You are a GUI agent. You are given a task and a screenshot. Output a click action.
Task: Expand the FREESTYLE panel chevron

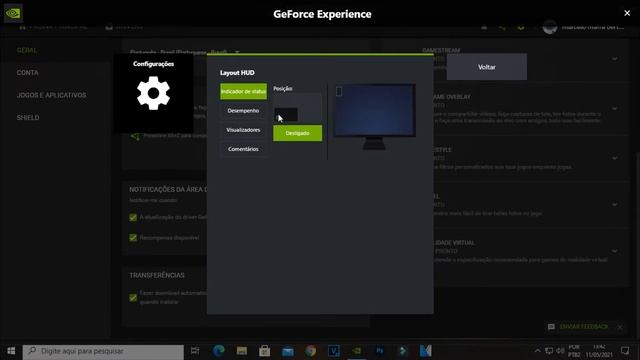tap(615, 158)
